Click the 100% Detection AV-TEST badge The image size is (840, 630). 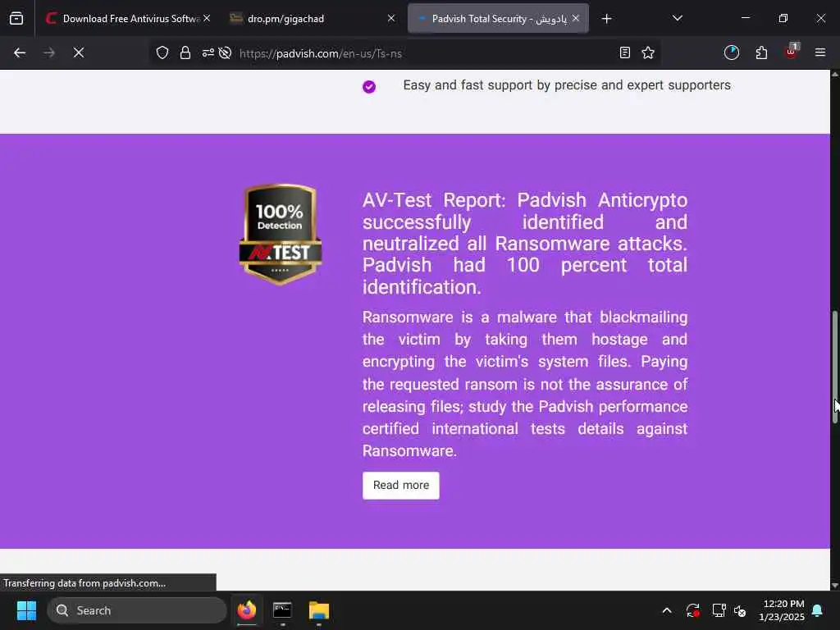point(281,234)
